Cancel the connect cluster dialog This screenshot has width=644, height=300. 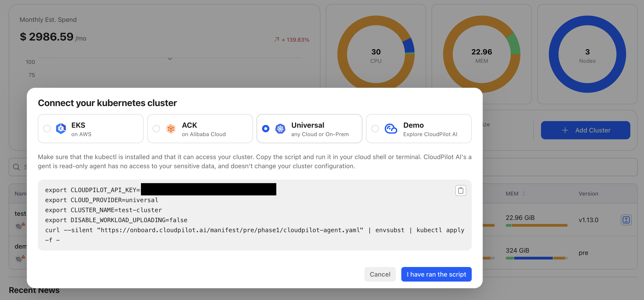[380, 274]
